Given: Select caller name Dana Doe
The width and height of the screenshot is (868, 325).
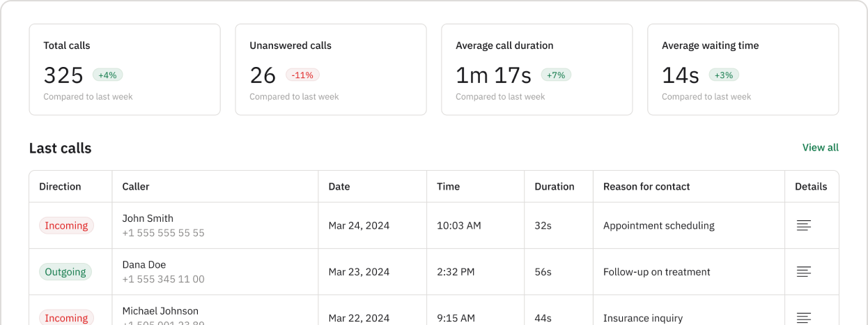Looking at the screenshot, I should point(144,265).
